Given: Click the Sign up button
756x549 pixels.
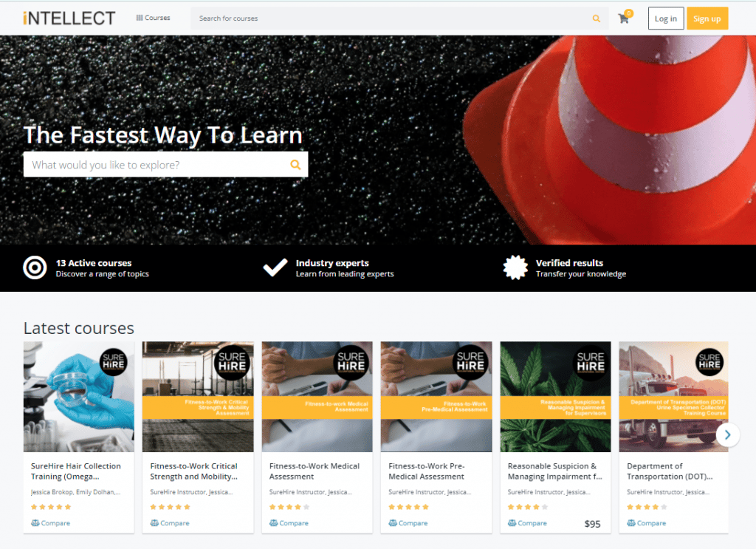Looking at the screenshot, I should [x=707, y=18].
